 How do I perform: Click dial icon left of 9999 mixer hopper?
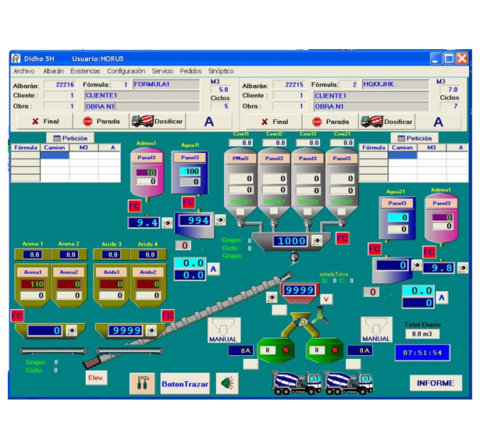[x=272, y=297]
